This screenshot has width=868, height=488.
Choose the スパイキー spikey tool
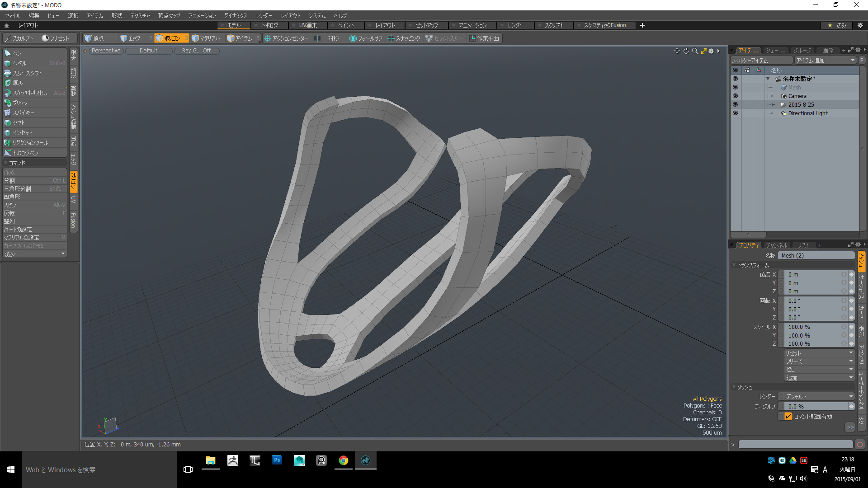tap(35, 113)
